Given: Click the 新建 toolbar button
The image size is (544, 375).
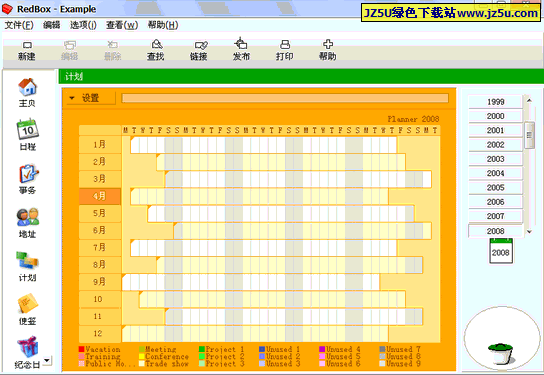Looking at the screenshot, I should [27, 51].
